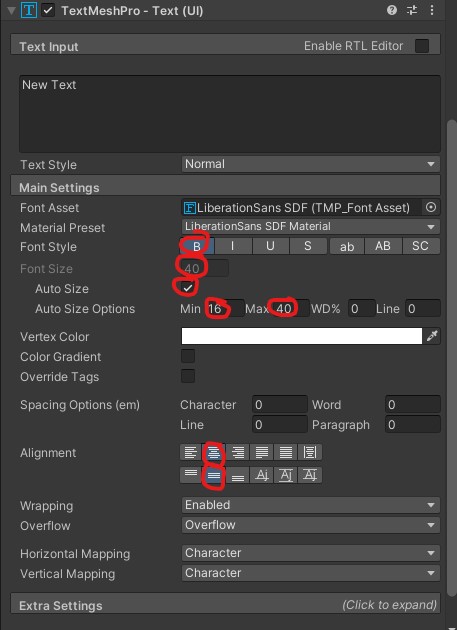
Task: Set vertical alignment to Middle
Action: point(214,475)
